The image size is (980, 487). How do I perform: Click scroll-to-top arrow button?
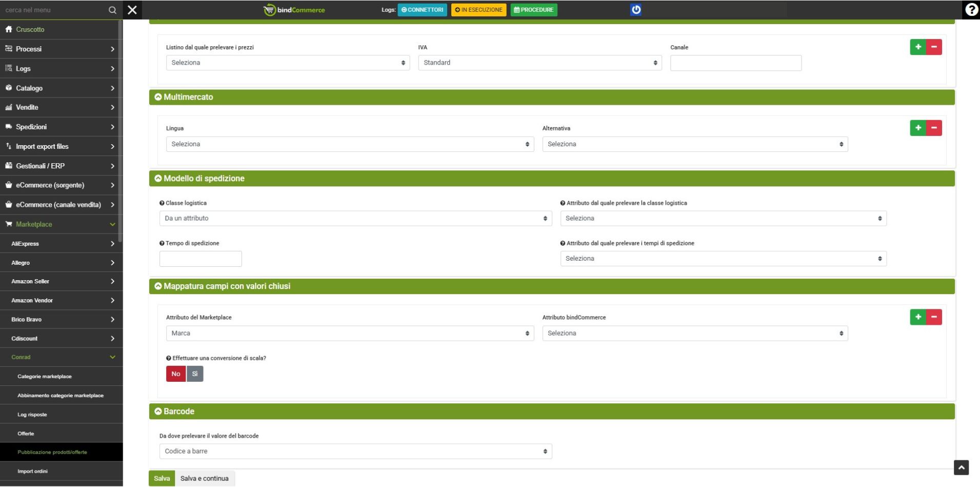tap(961, 467)
